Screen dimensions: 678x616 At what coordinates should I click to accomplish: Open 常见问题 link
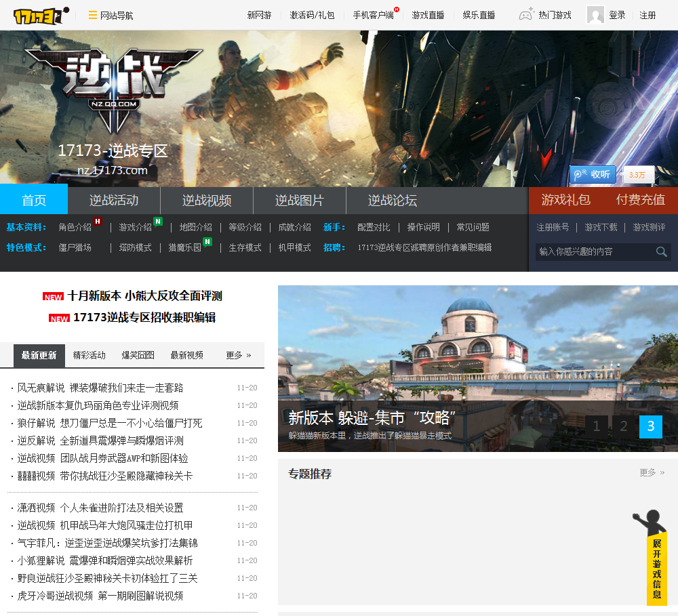[473, 227]
